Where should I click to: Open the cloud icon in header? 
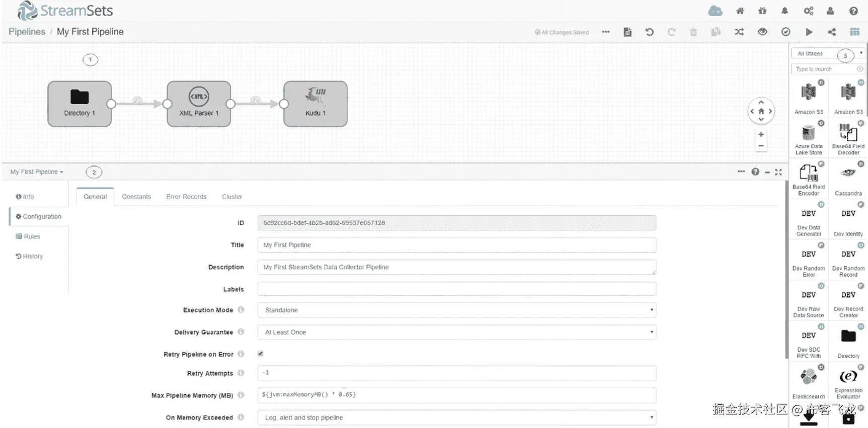coord(715,11)
